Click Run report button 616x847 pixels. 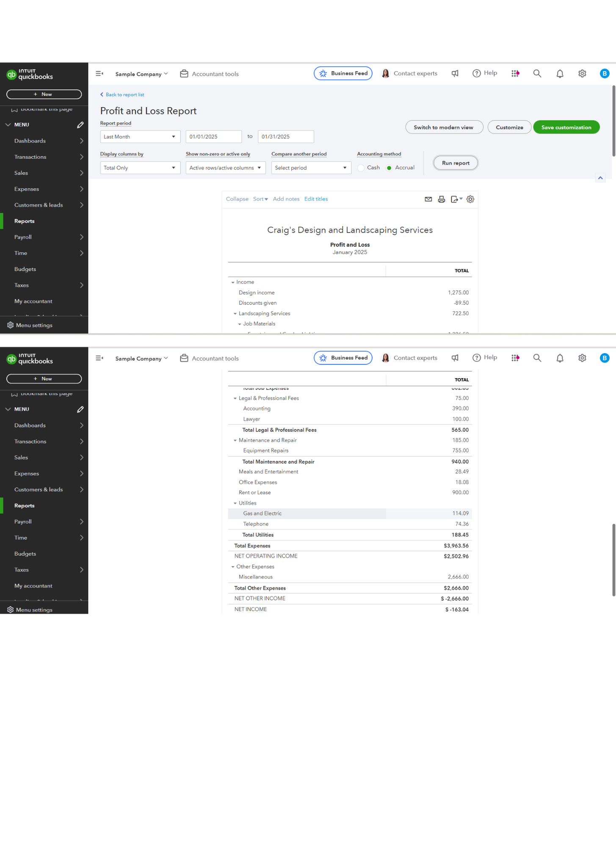click(x=456, y=163)
